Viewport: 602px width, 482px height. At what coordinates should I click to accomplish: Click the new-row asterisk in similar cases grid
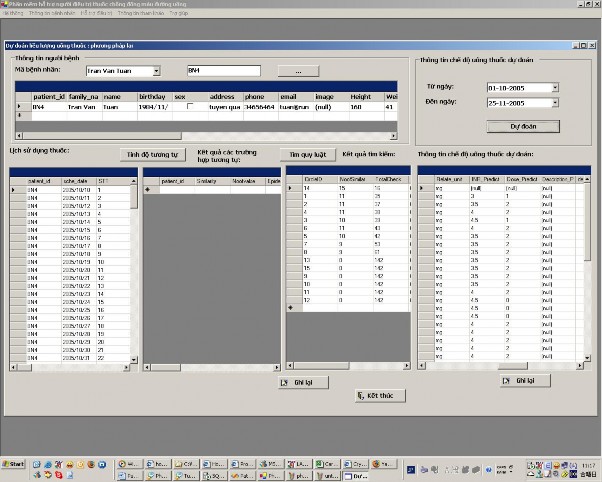point(148,189)
